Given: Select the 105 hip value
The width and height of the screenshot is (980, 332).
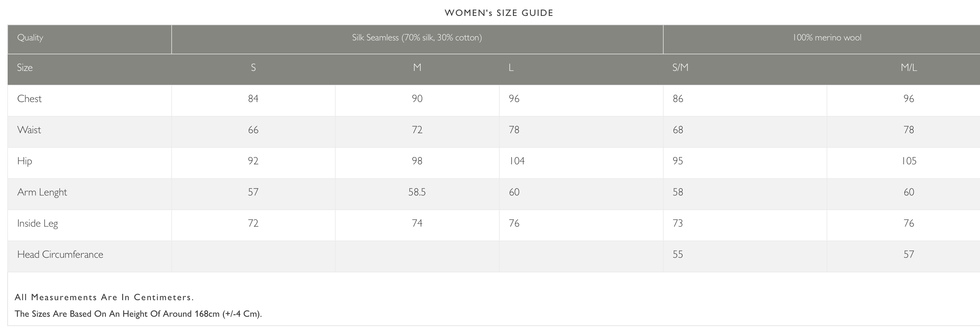Looking at the screenshot, I should [x=909, y=161].
